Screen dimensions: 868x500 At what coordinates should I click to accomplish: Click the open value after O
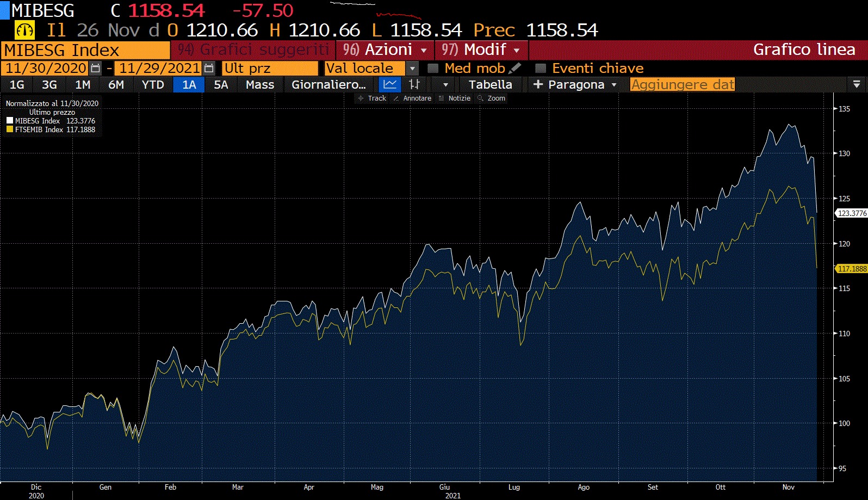[222, 30]
